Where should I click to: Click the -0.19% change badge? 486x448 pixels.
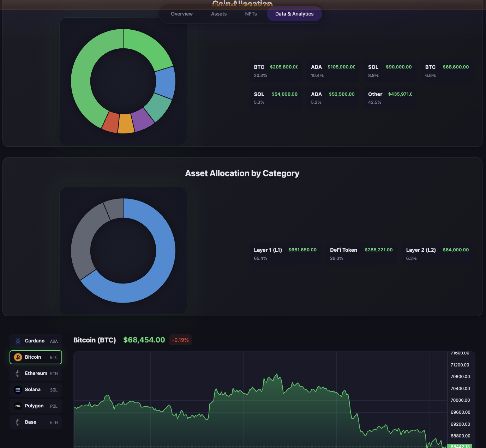click(x=180, y=340)
